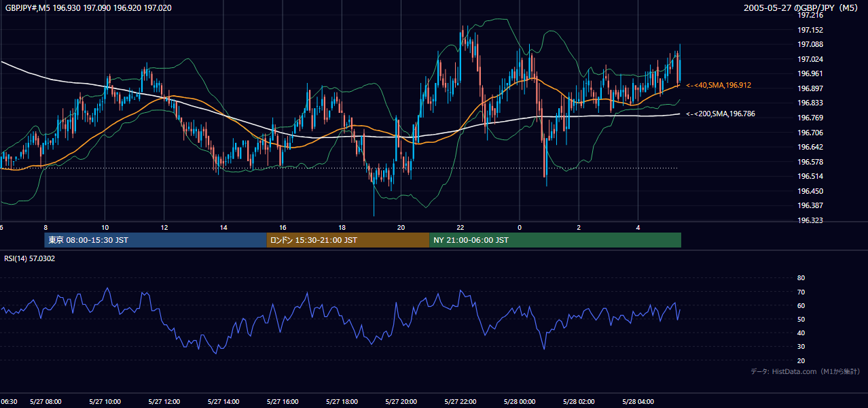Click the London session bar ロンドン 15:30-21:00 JST
868x408 pixels.
348,240
